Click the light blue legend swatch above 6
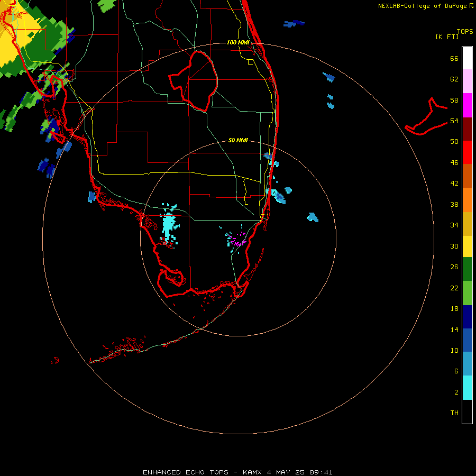Screen dimensions: 476x476 pyautogui.click(x=467, y=364)
